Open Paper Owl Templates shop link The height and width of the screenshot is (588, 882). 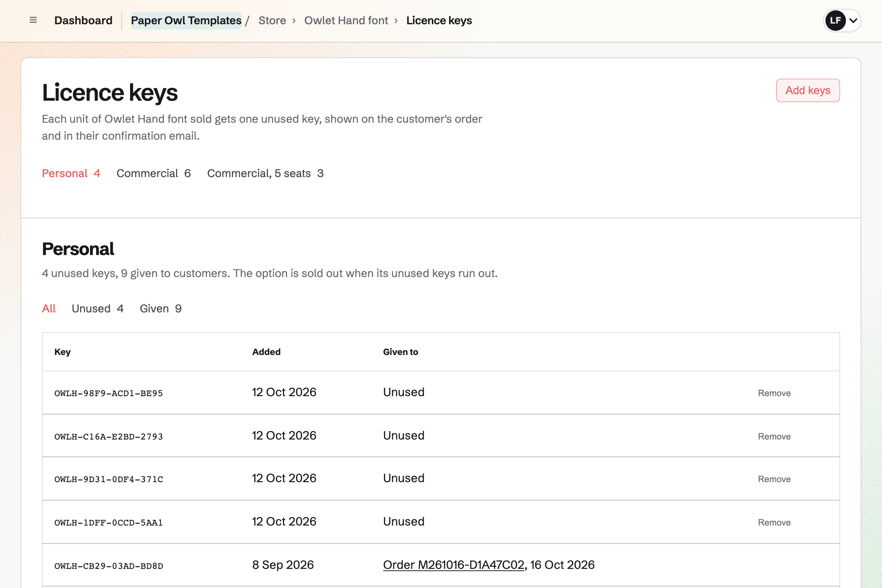186,20
